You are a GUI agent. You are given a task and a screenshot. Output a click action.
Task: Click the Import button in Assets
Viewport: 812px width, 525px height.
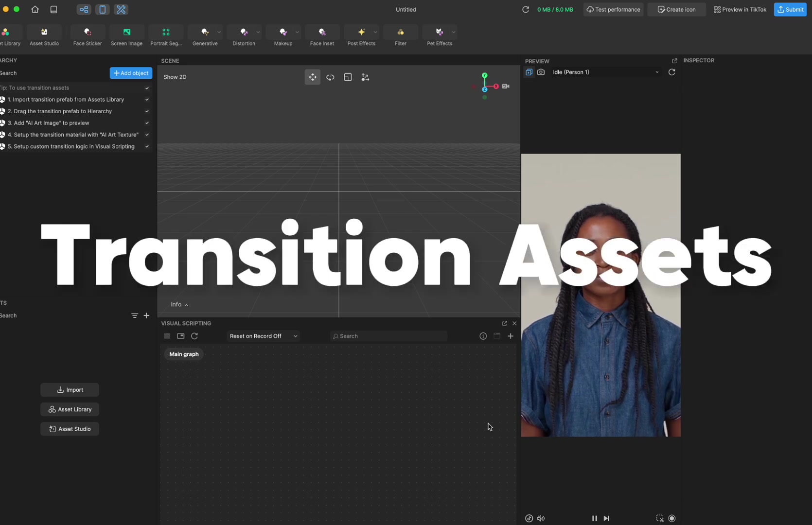click(70, 390)
